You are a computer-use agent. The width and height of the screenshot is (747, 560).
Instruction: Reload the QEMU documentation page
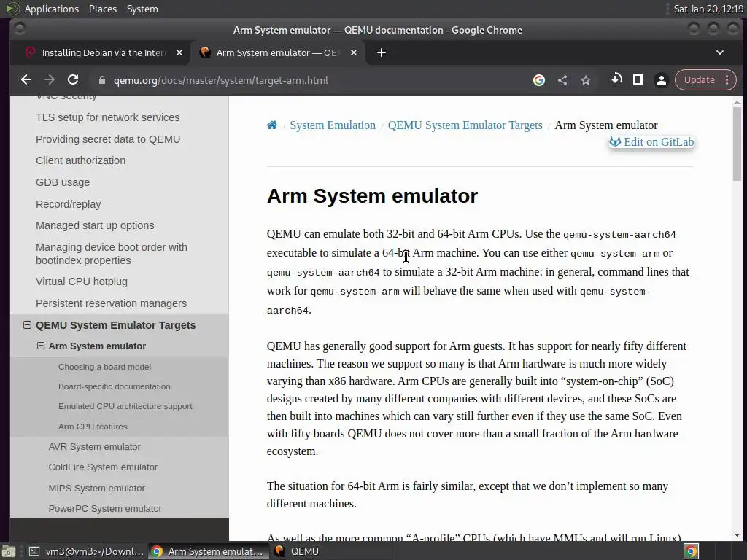coord(73,80)
